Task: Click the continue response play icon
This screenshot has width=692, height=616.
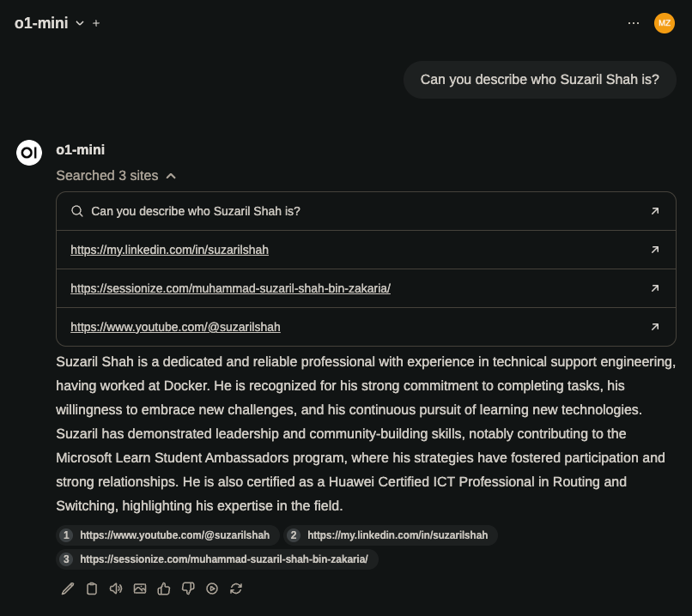Action: [212, 589]
